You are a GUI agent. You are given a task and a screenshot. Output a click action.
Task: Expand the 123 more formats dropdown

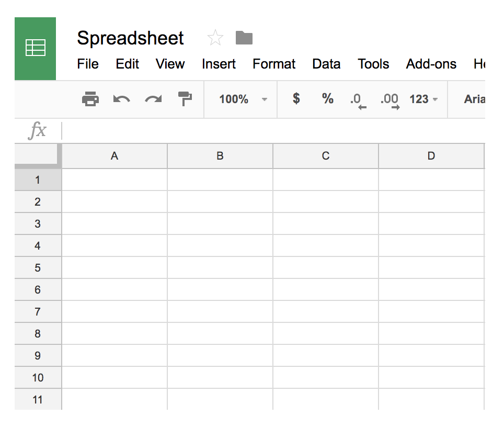(423, 99)
